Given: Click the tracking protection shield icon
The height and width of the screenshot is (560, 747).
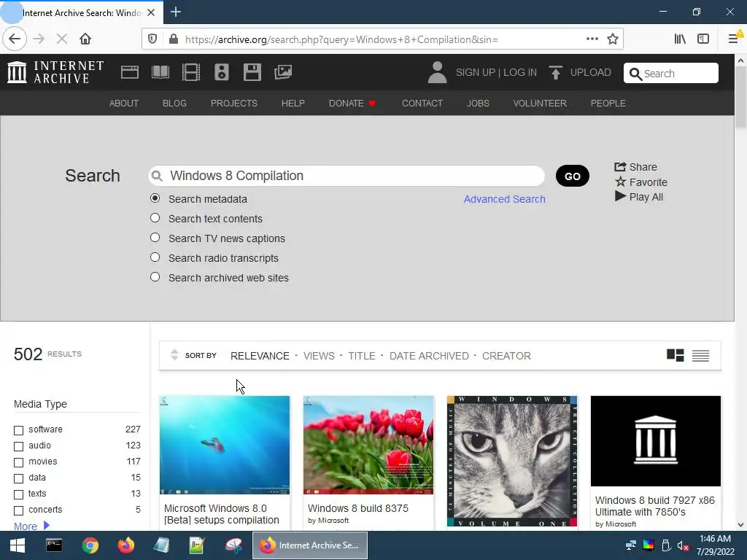Looking at the screenshot, I should [x=152, y=39].
